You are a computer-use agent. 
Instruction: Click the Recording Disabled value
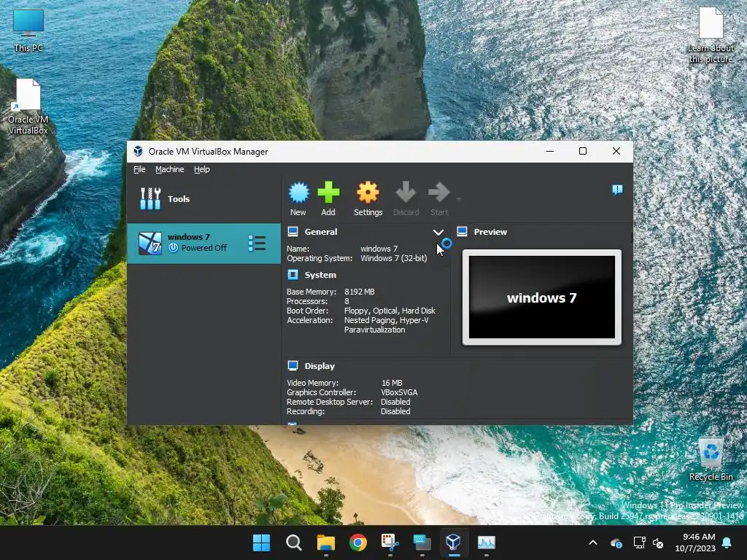pos(395,412)
